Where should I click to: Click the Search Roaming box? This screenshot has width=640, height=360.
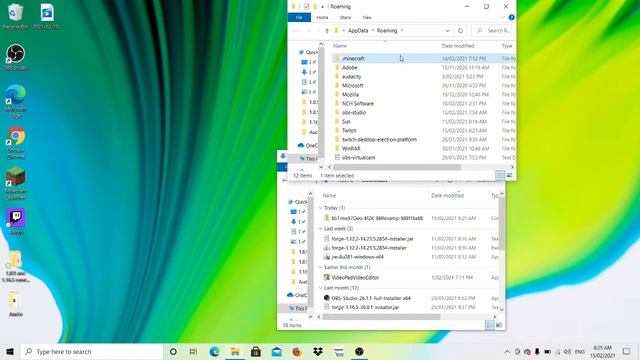[493, 31]
